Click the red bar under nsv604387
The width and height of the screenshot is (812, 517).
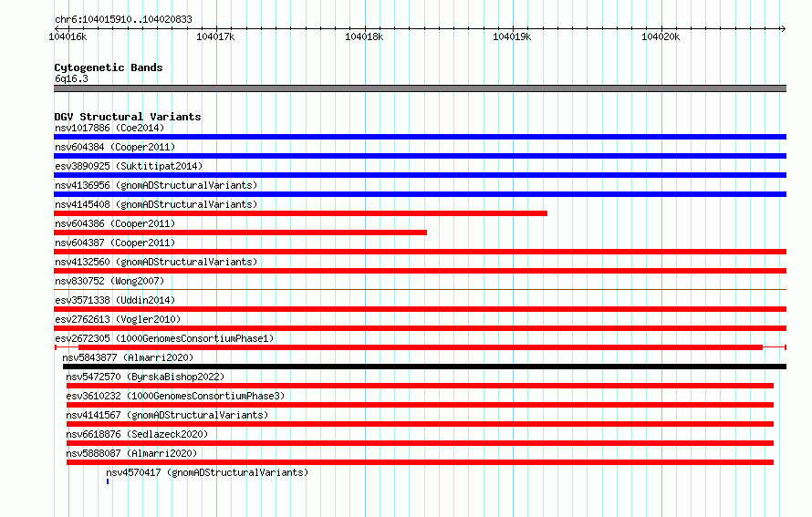(x=420, y=252)
